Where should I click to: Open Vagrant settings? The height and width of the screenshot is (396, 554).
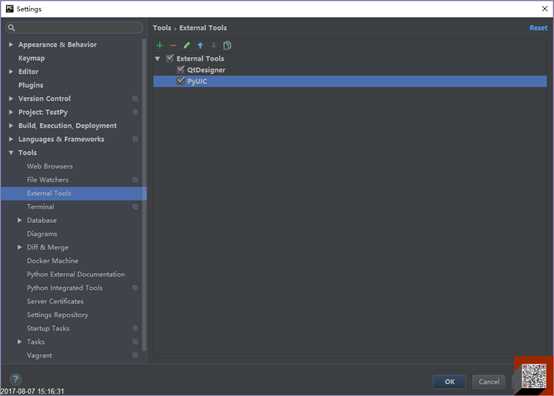point(39,355)
